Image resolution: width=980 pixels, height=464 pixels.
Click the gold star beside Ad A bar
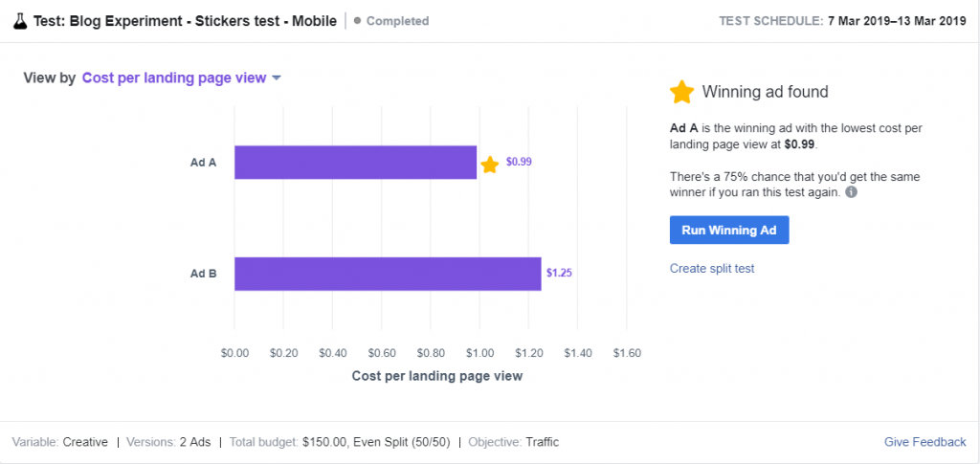(x=489, y=165)
